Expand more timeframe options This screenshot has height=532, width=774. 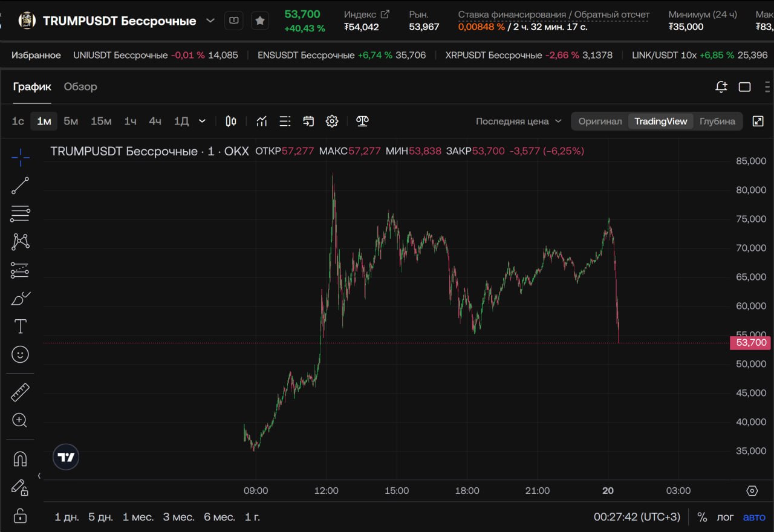(x=202, y=121)
